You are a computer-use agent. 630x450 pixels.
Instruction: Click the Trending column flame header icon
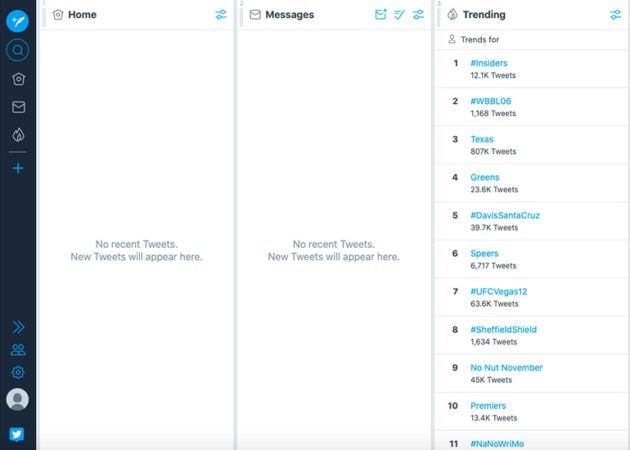pyautogui.click(x=452, y=14)
